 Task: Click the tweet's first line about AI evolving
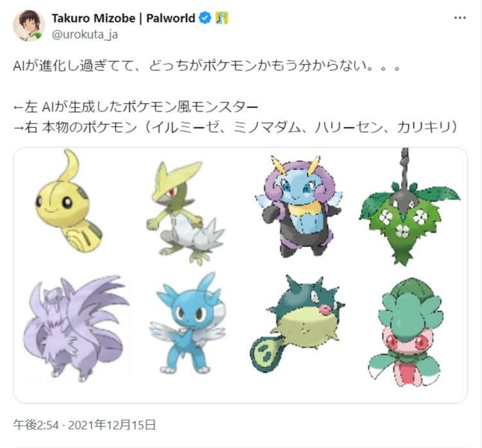point(207,66)
